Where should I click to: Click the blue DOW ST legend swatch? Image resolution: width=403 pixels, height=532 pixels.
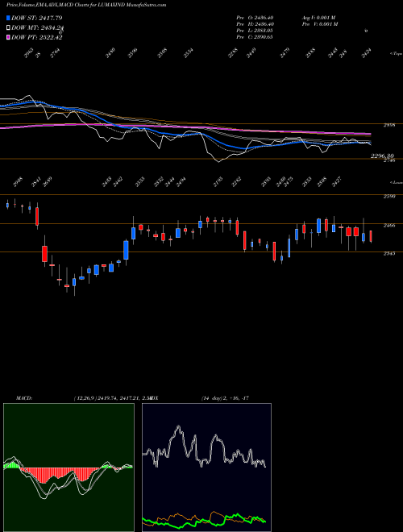coord(8,18)
